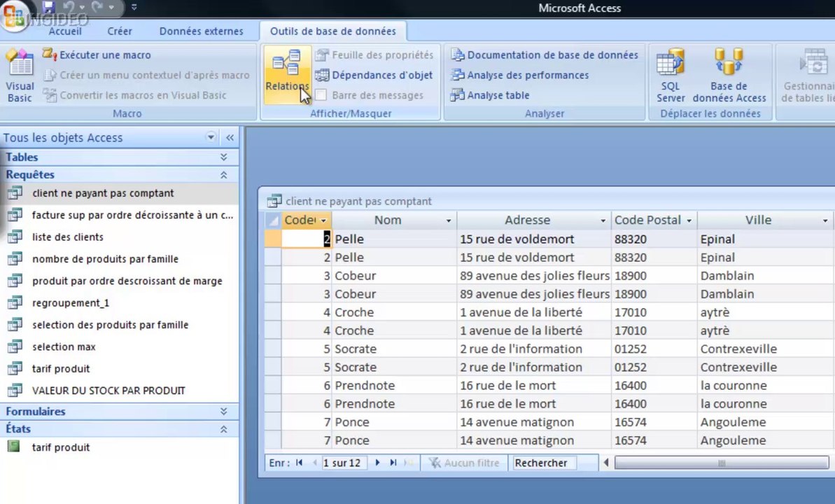Click icon of liste des clients query
Viewport: 835px width, 504px height.
15,237
